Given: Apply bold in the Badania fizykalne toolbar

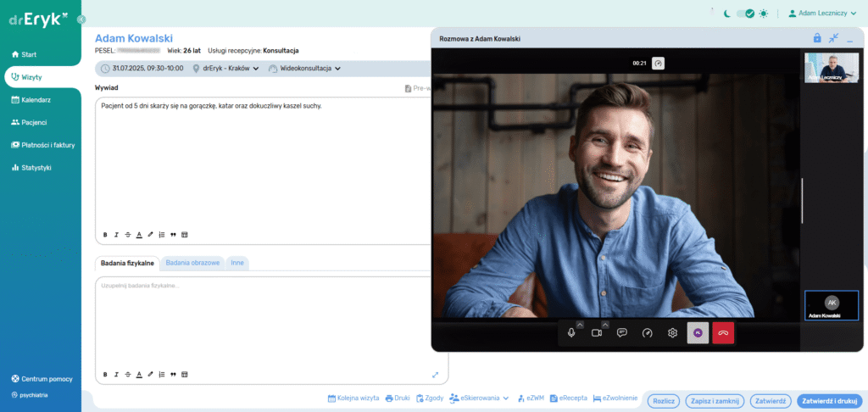Looking at the screenshot, I should [105, 375].
